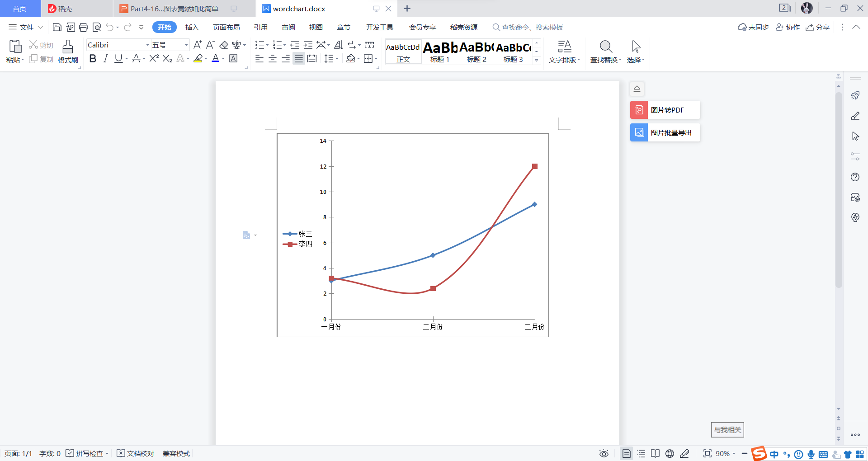The image size is (868, 461).
Task: Toggle italic formatting
Action: [105, 58]
